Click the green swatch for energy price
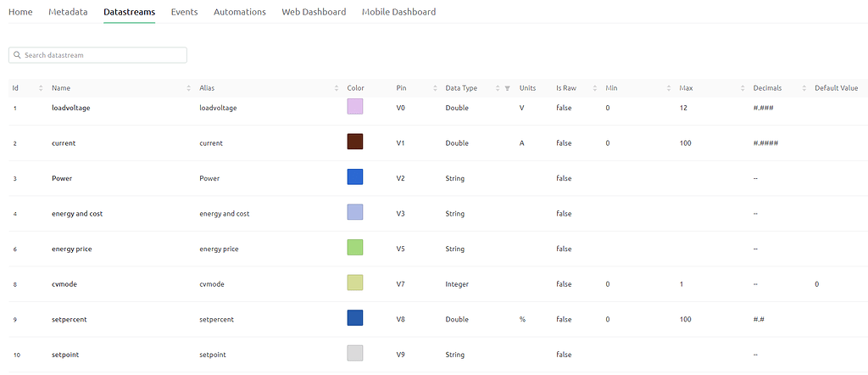This screenshot has height=375, width=868. [355, 248]
